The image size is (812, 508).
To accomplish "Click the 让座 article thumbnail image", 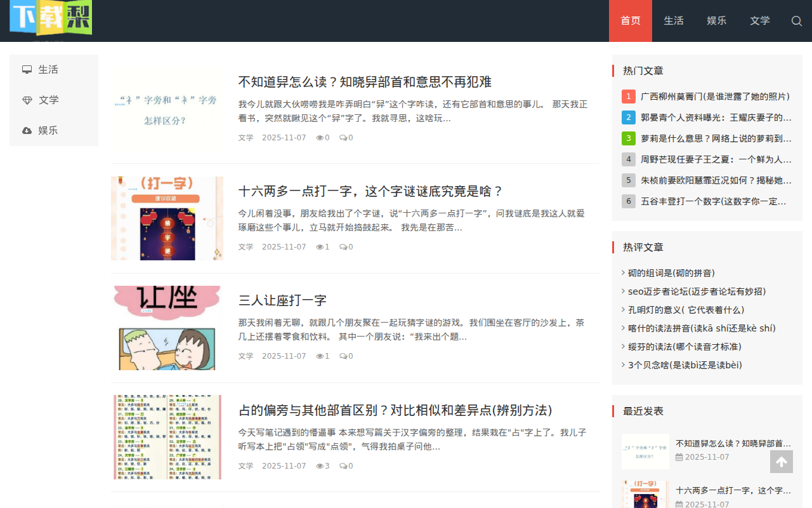I will click(167, 328).
